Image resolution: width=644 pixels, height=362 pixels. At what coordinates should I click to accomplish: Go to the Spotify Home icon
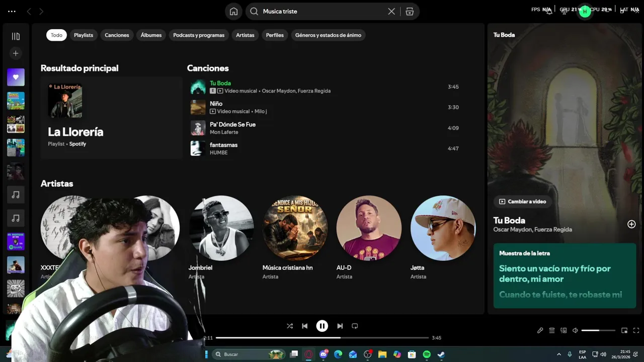coord(233,12)
